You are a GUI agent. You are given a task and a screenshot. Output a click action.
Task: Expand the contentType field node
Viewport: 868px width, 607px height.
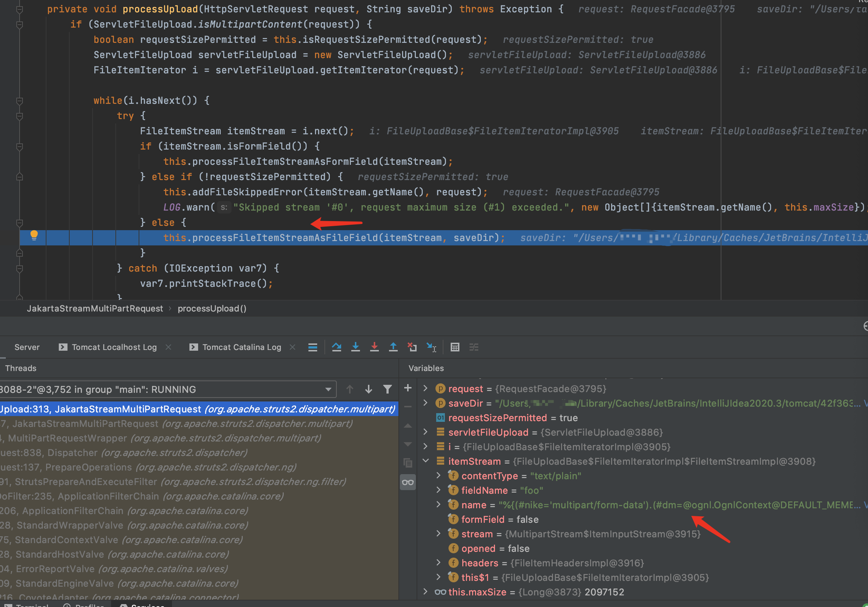[438, 475]
